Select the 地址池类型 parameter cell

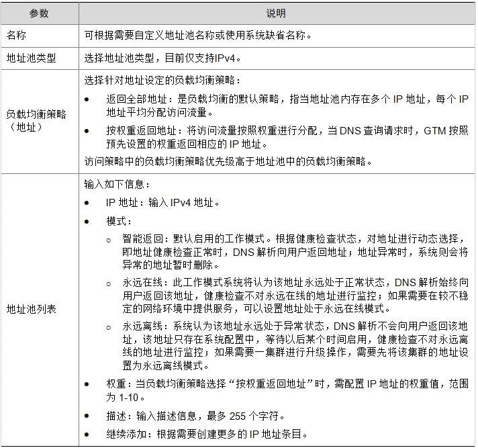(x=40, y=58)
